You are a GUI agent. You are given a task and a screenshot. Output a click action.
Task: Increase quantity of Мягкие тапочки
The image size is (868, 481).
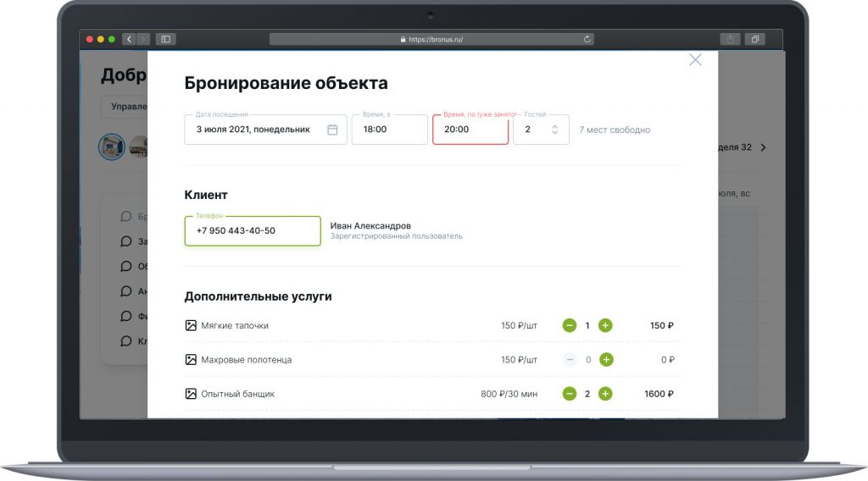(605, 326)
